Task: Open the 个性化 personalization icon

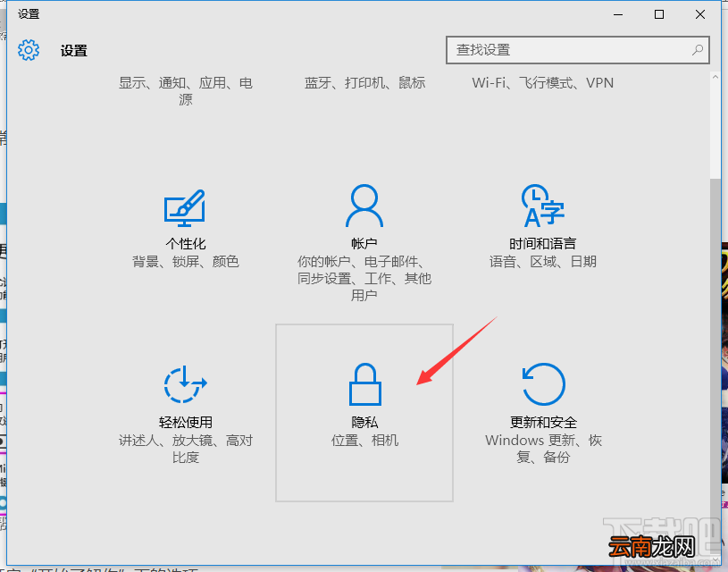Action: (x=185, y=207)
